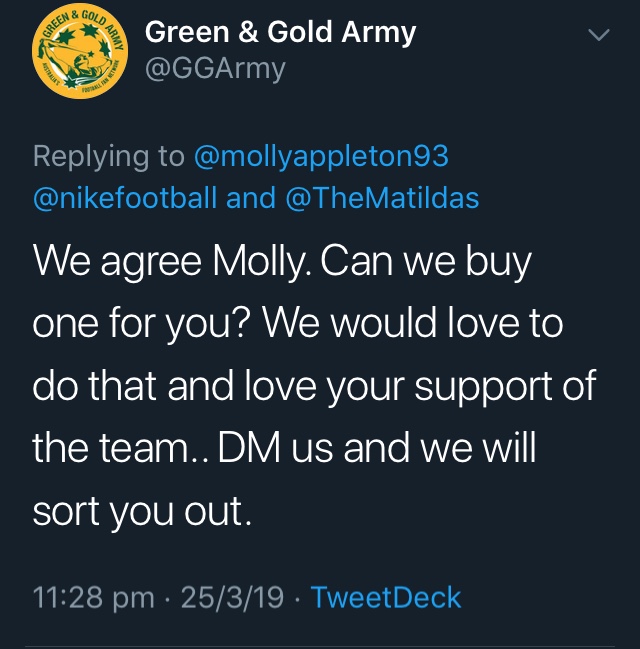Click the "sort you out." closing line

140,512
